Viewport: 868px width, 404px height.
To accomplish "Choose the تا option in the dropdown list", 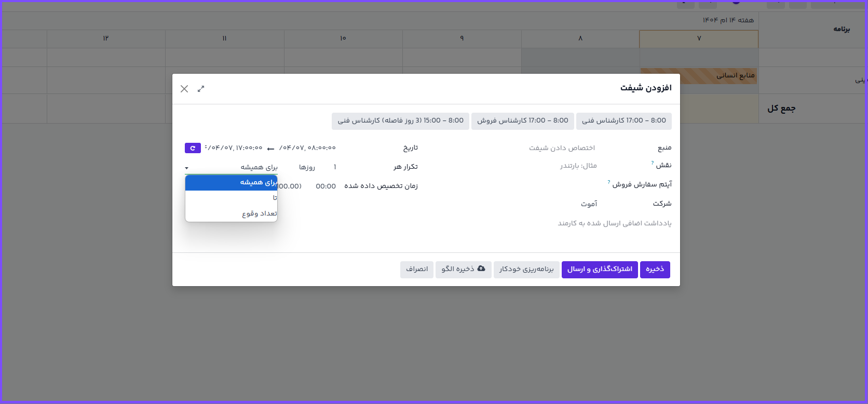I will [x=232, y=198].
